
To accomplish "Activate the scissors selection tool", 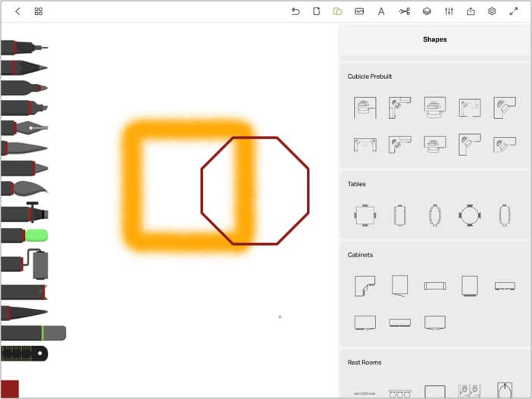I will [x=405, y=11].
